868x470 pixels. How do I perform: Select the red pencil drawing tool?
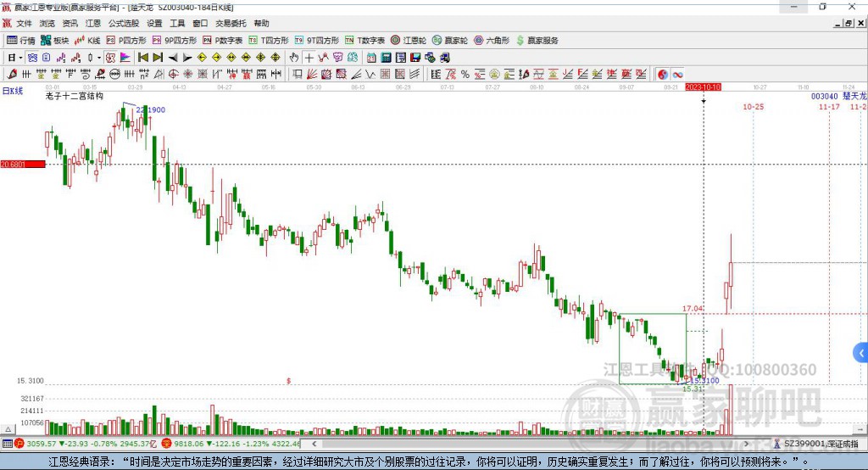coord(12,75)
